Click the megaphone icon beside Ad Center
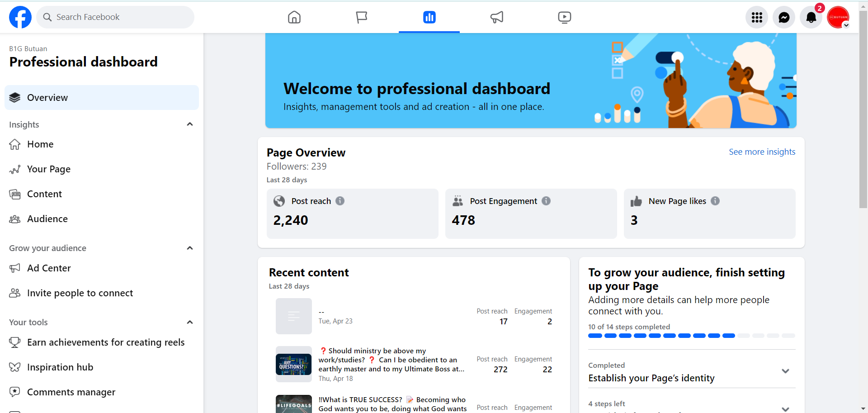The height and width of the screenshot is (413, 868). 15,268
